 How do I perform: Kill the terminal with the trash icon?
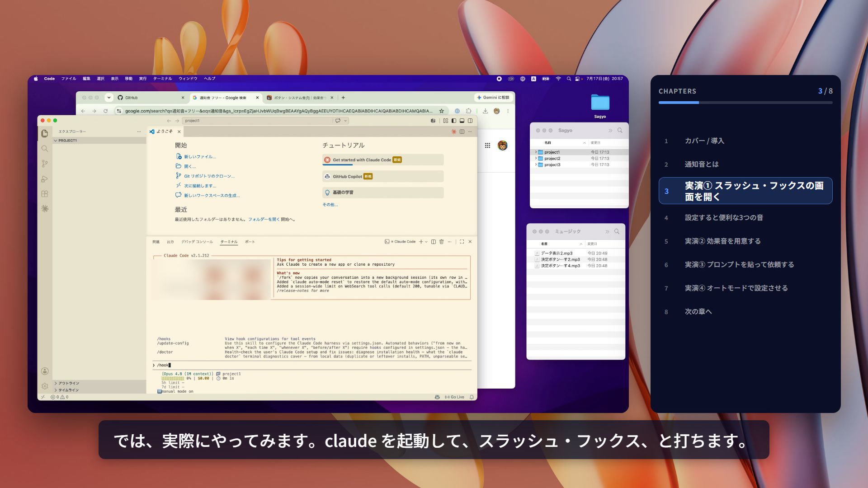tap(442, 242)
